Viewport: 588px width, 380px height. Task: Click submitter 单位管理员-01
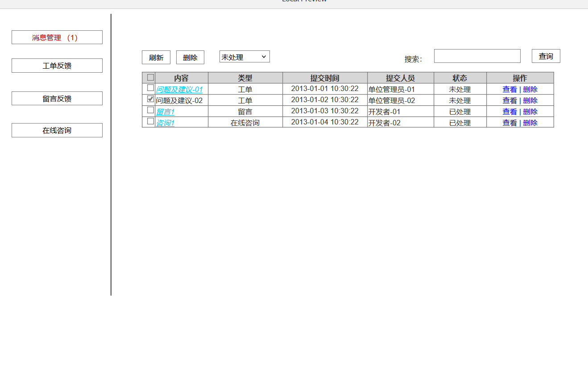click(x=392, y=89)
